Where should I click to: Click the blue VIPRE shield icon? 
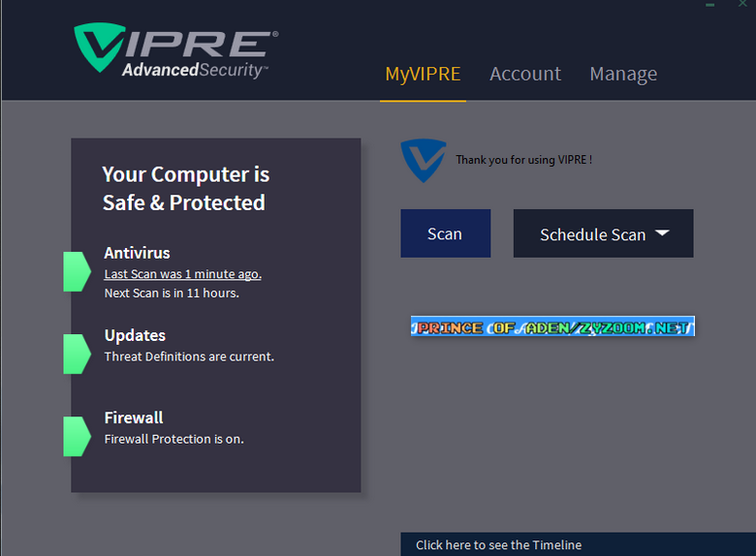[x=424, y=161]
